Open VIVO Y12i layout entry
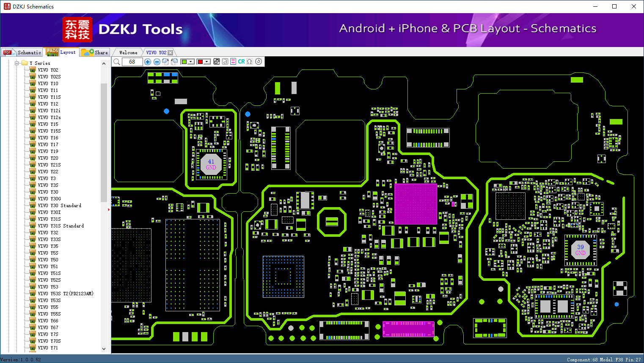Image resolution: width=644 pixels, height=363 pixels. pos(49,111)
